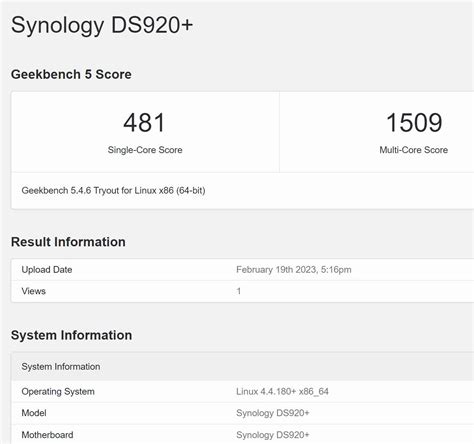Select the Single-Core Score label
474x444 pixels.
tap(145, 150)
